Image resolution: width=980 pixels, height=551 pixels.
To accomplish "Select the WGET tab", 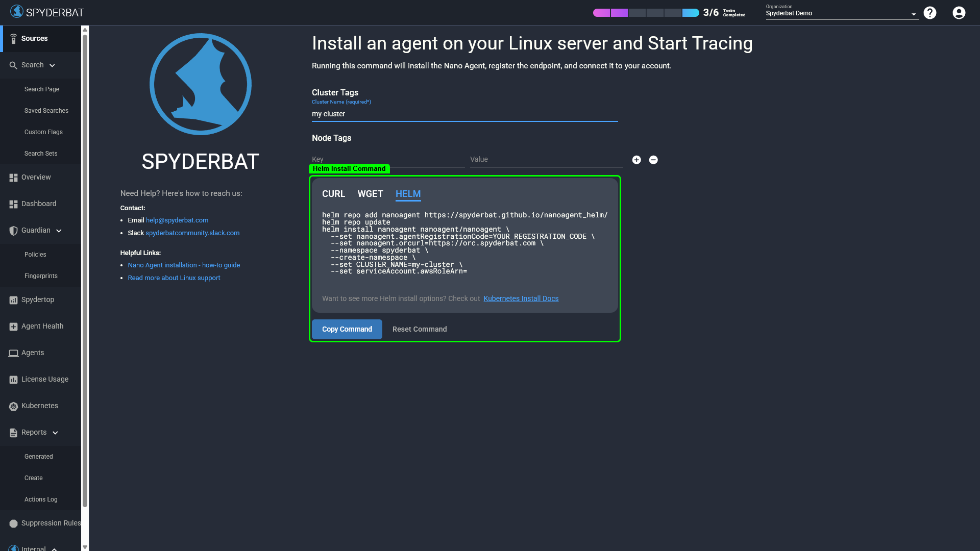I will click(x=370, y=194).
